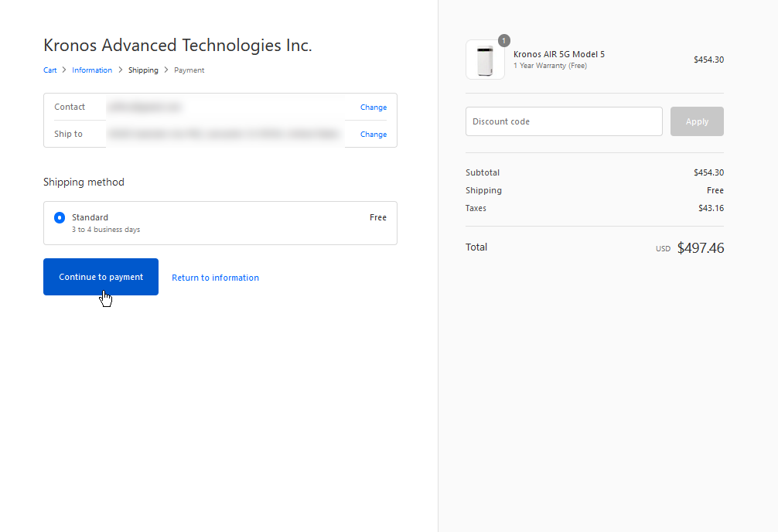This screenshot has height=532, width=778.
Task: Go back to the Information breadcrumb step
Action: coord(92,70)
